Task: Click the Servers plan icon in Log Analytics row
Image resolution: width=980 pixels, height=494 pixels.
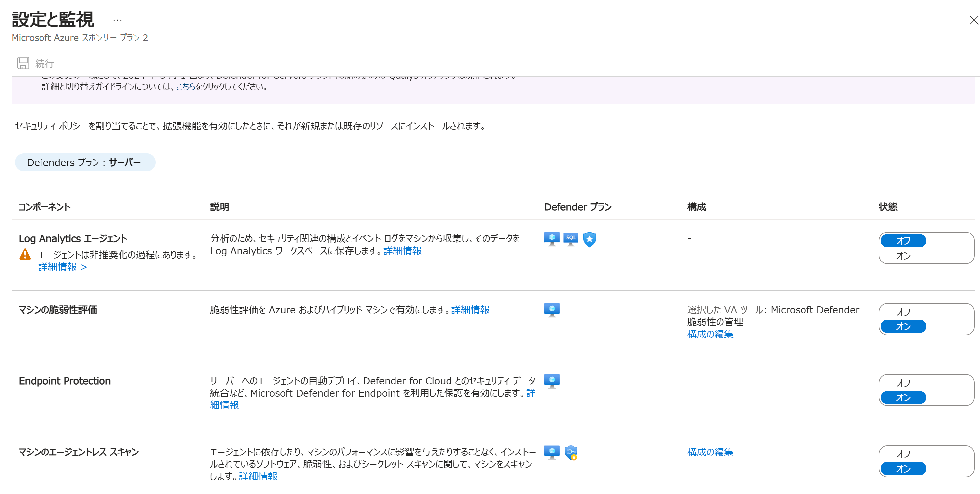Action: click(x=552, y=239)
